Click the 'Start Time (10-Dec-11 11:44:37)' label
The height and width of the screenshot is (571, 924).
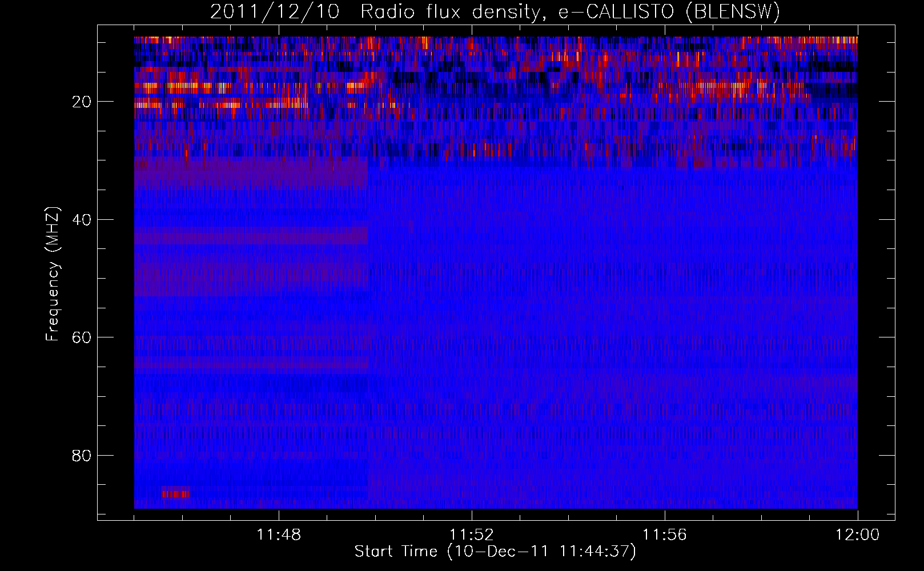coord(495,552)
